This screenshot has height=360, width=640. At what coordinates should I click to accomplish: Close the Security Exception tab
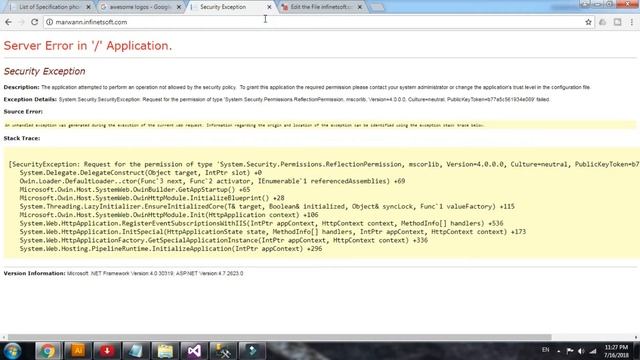269,7
